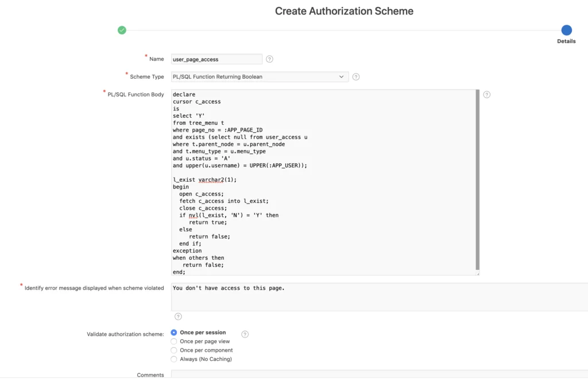588x384 pixels.
Task: Click the 'from tree_menu t' code line
Action: click(198, 123)
